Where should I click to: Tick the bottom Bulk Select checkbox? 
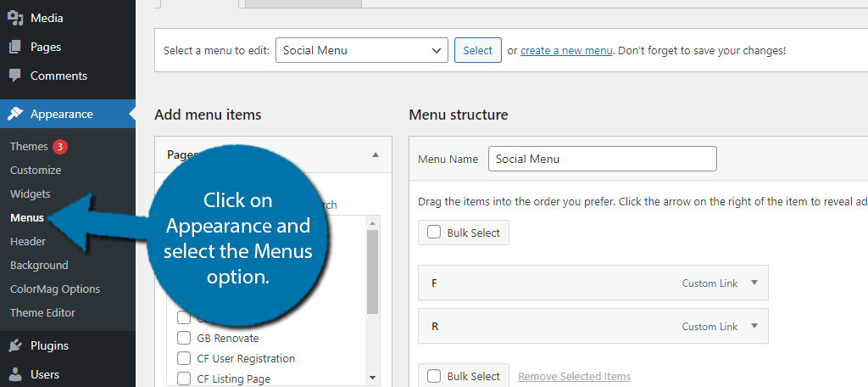(x=435, y=377)
